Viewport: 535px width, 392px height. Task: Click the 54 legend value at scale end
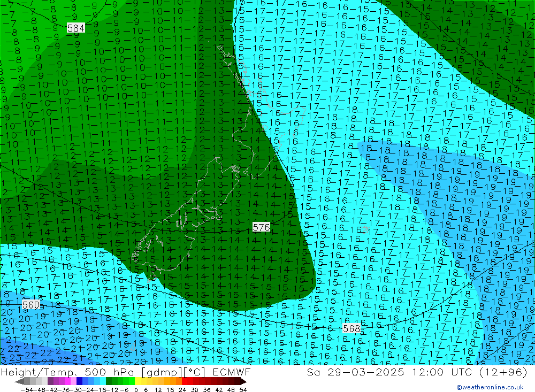(243, 390)
